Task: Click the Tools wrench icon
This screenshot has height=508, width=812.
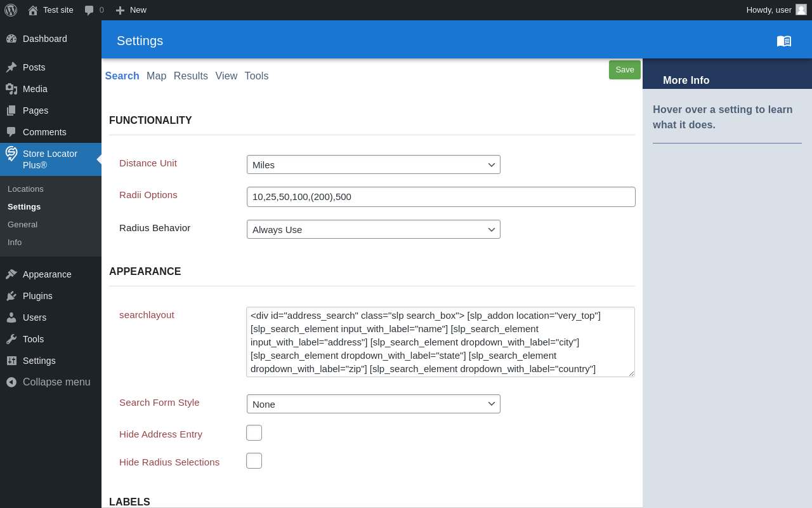Action: pos(11,339)
